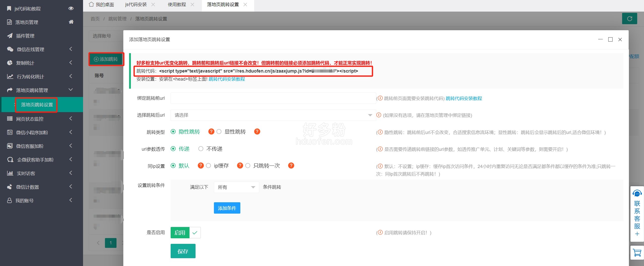This screenshot has width=644, height=266.
Task: Click help icon after 隐性跳转
Action: tap(211, 131)
